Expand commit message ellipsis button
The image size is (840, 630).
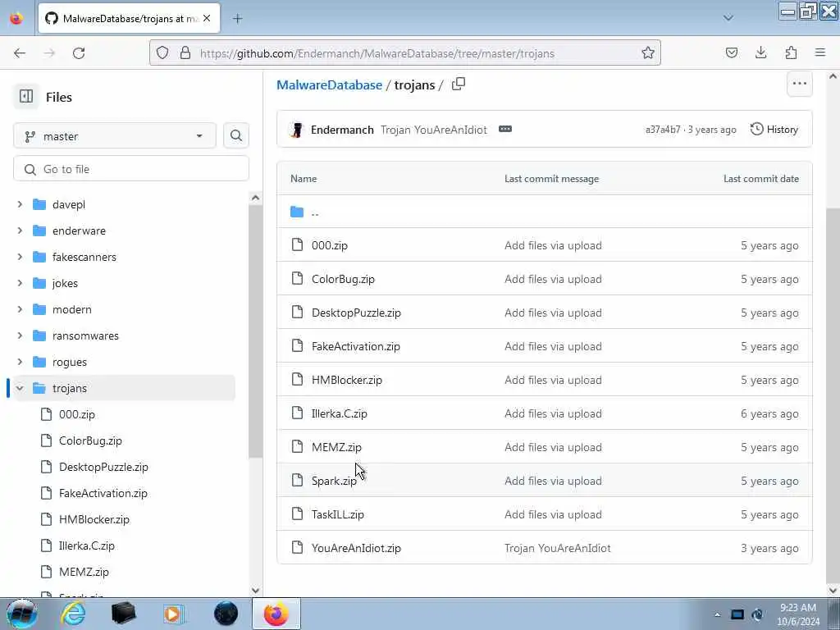(x=505, y=129)
